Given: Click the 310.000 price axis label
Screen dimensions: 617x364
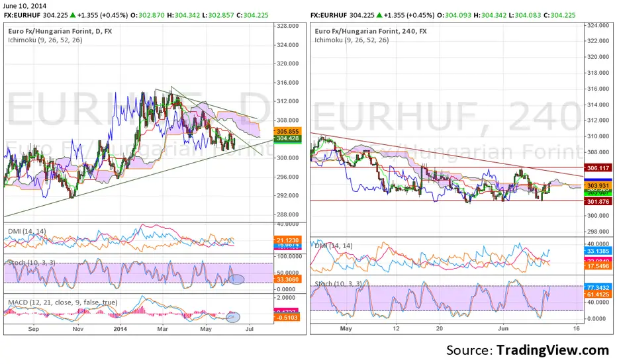Looking at the screenshot, I should point(598,136).
